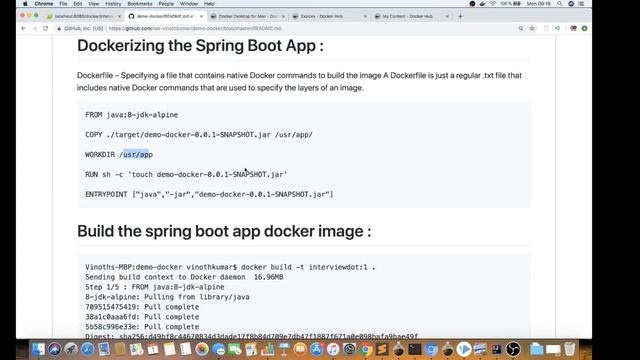Open Launchpad rocket icon in Dock
This screenshot has width=640, height=360.
[x=71, y=349]
